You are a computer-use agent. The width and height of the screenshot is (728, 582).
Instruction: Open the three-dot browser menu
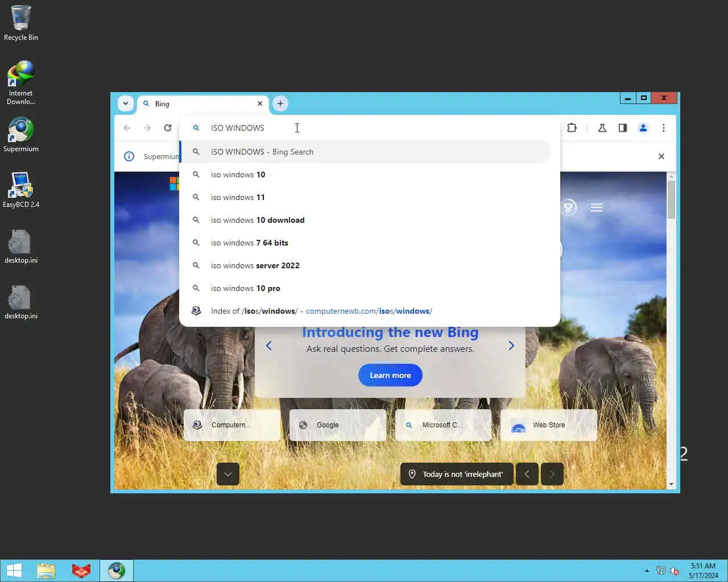pos(664,128)
